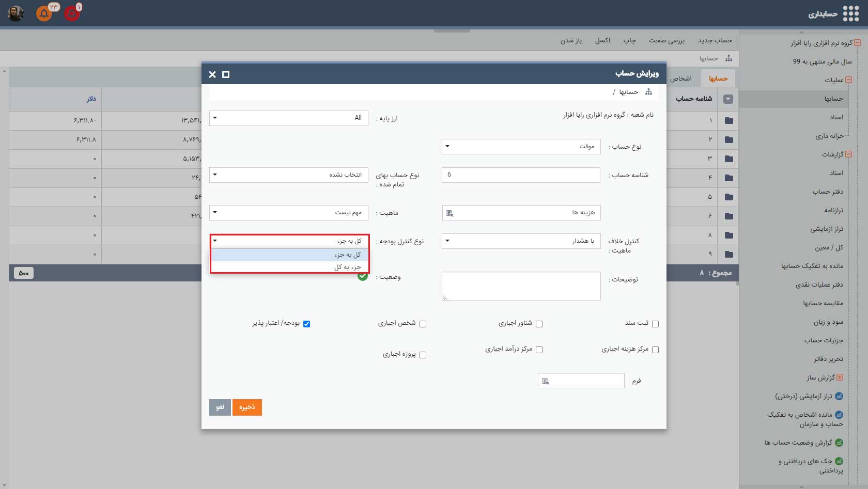Open lookup icon in هزینه ها field
The width and height of the screenshot is (868, 489).
tap(450, 213)
